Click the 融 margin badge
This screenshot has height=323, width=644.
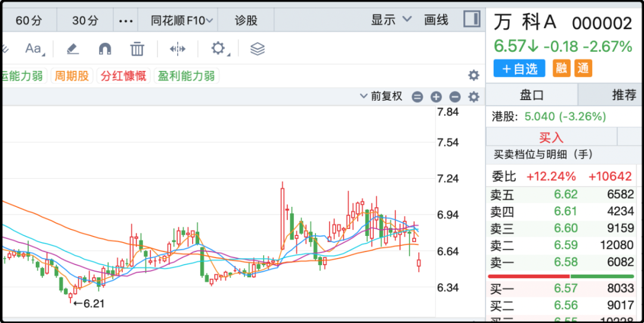click(x=562, y=69)
